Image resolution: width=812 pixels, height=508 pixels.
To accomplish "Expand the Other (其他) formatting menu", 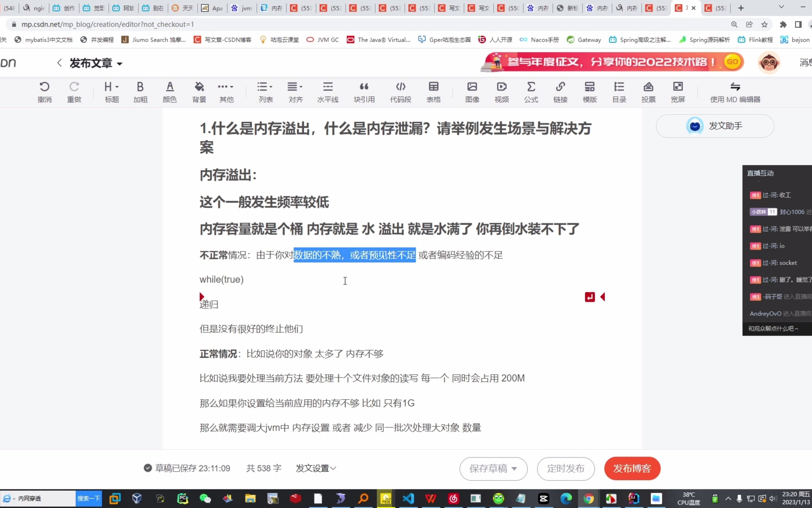I will pos(226,92).
